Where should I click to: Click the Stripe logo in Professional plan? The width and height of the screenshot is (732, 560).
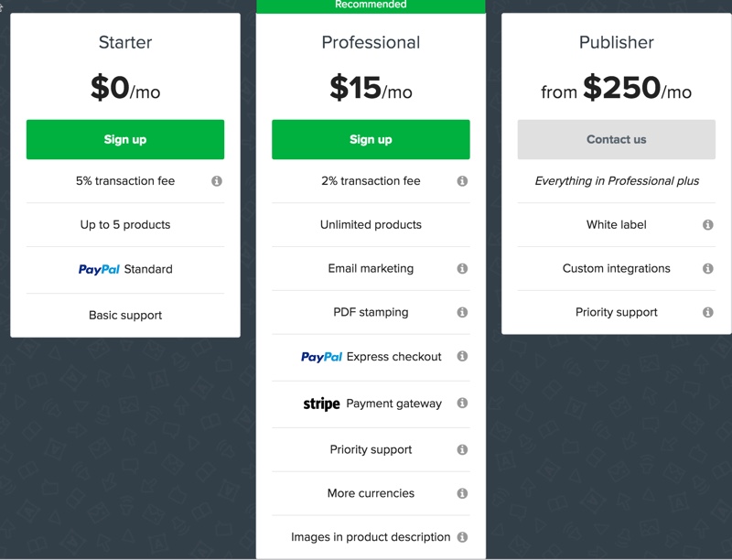point(322,404)
